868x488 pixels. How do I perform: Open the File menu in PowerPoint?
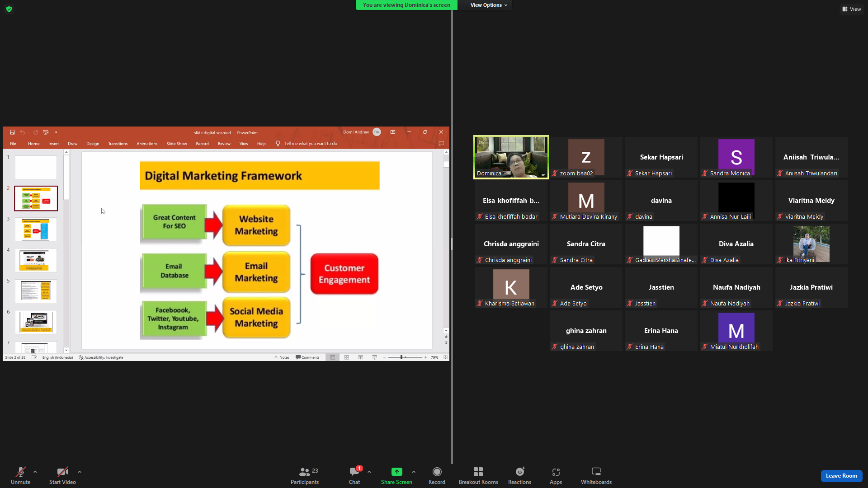pyautogui.click(x=13, y=144)
